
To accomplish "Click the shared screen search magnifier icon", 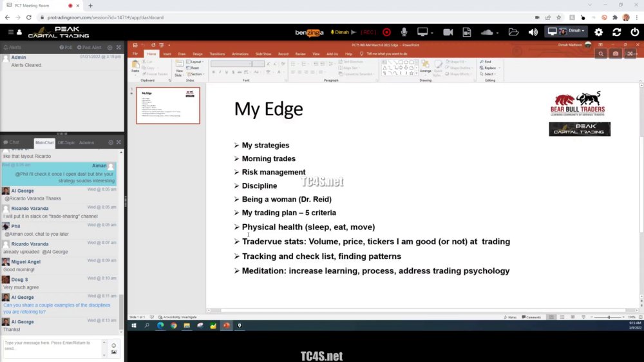I will pos(601,54).
